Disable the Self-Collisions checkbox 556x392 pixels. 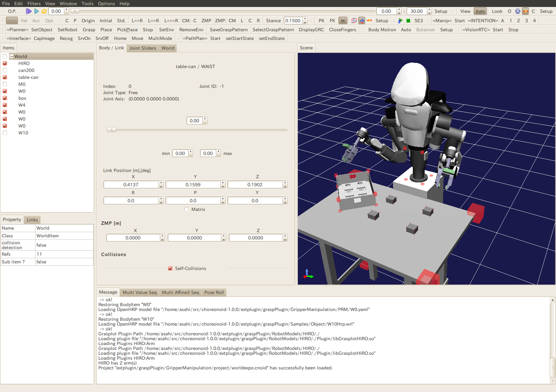pyautogui.click(x=170, y=268)
